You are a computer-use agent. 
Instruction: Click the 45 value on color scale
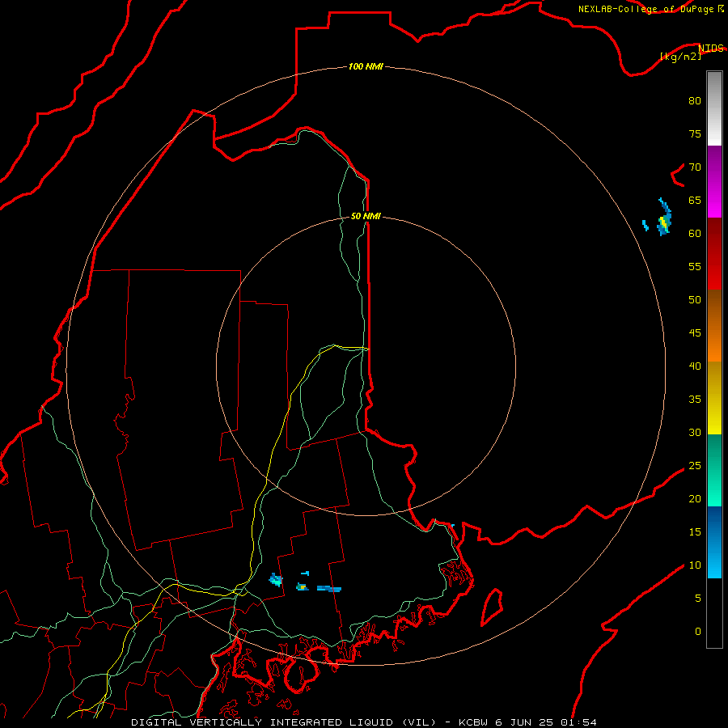tap(695, 333)
